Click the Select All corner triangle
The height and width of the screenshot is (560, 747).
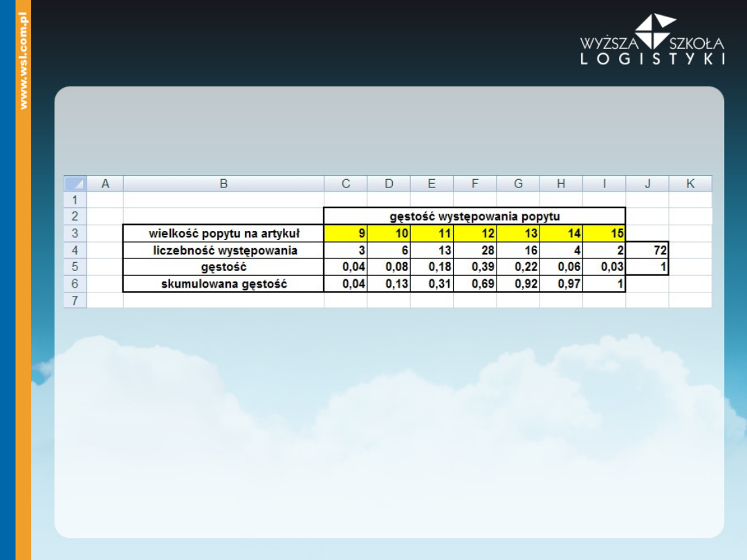coord(75,184)
